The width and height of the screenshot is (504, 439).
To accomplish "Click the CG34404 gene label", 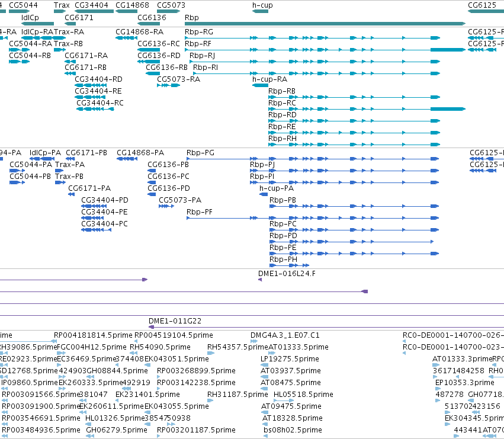I will (x=91, y=5).
